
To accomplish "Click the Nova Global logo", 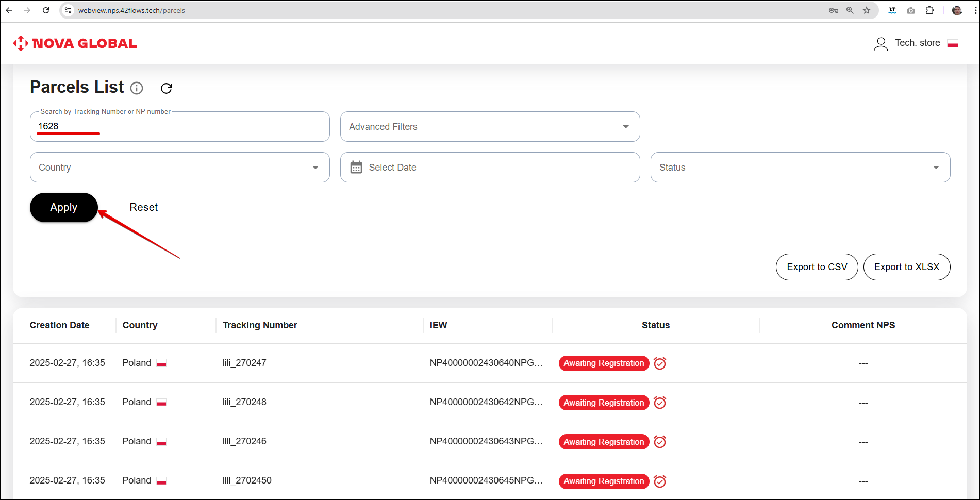I will tap(75, 43).
